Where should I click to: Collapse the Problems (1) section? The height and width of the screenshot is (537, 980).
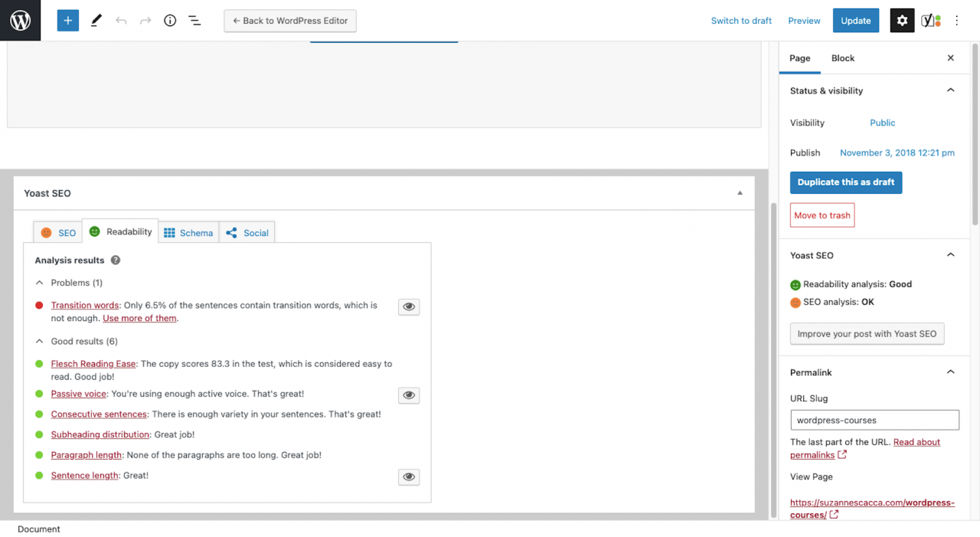[39, 282]
